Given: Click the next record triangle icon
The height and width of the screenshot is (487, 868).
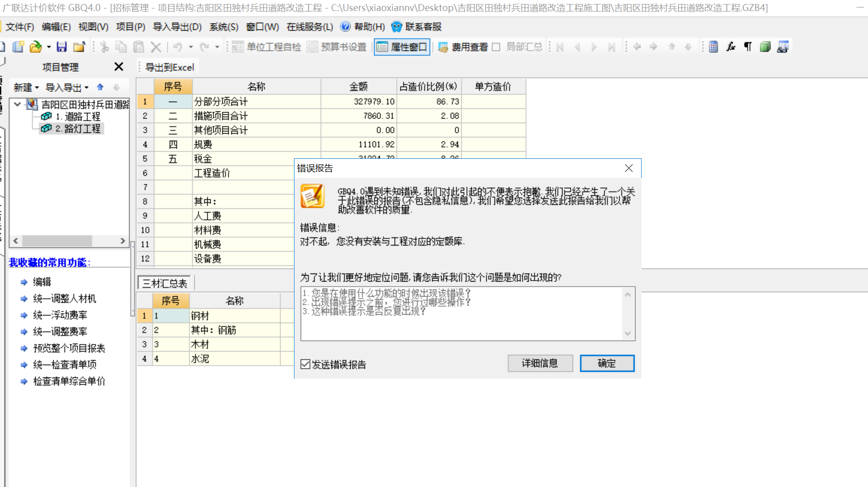Looking at the screenshot, I should [x=594, y=47].
